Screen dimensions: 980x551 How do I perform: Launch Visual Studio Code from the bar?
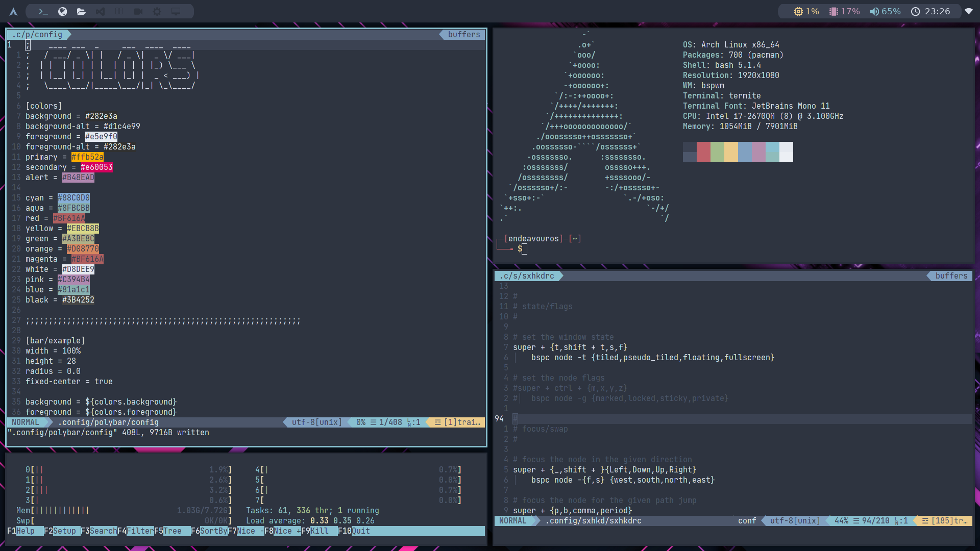pyautogui.click(x=100, y=11)
